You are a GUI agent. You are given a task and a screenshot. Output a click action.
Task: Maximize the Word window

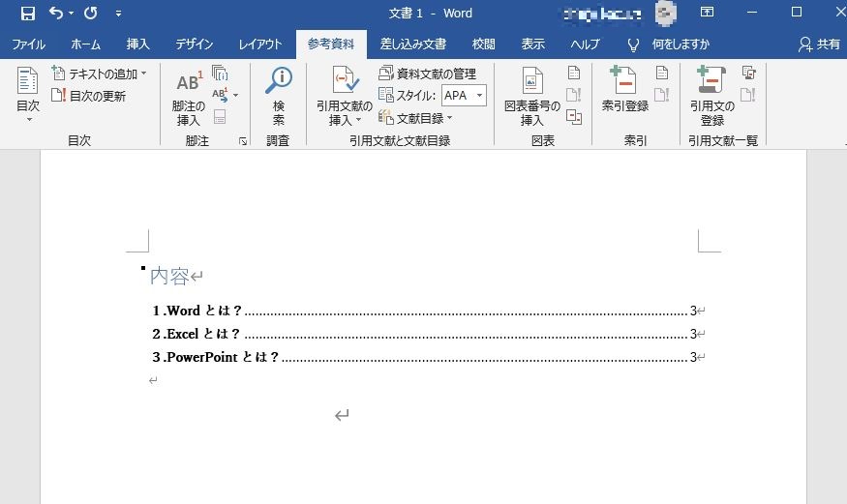point(797,12)
